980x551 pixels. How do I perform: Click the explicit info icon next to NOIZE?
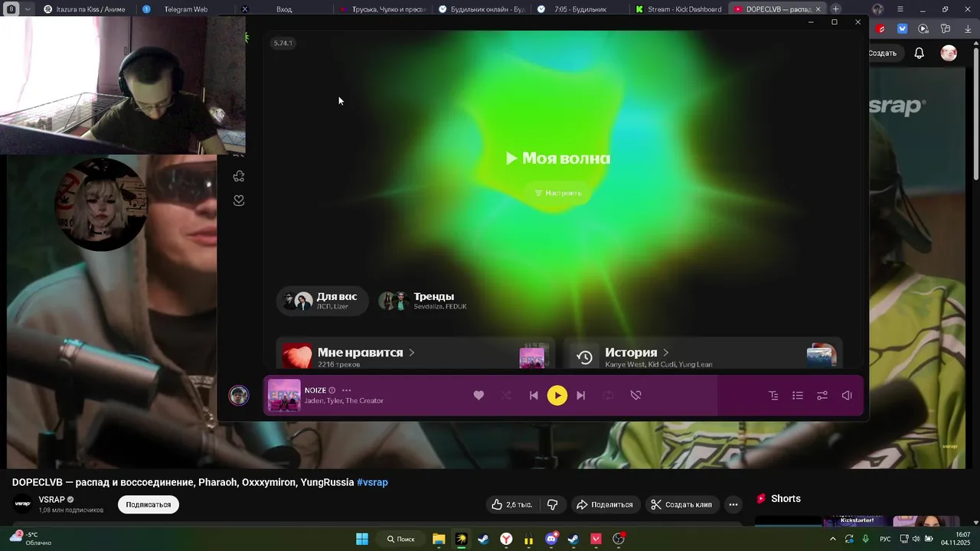(x=332, y=390)
